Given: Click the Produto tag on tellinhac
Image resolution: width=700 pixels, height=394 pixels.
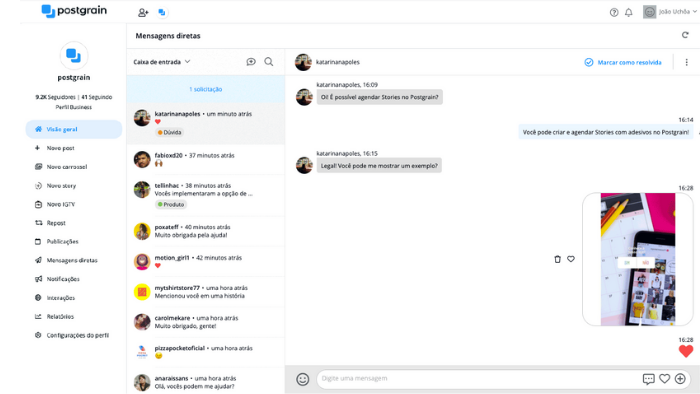Looking at the screenshot, I should click(x=171, y=205).
